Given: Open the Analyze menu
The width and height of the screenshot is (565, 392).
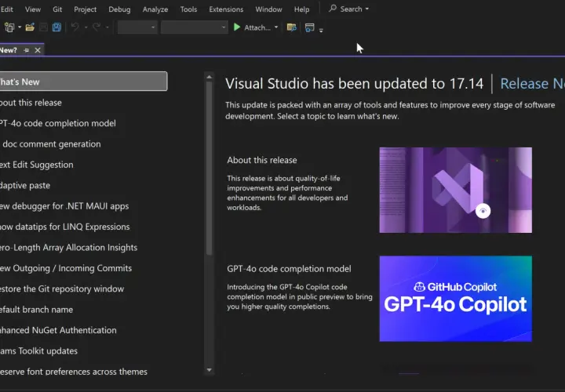Looking at the screenshot, I should point(155,9).
